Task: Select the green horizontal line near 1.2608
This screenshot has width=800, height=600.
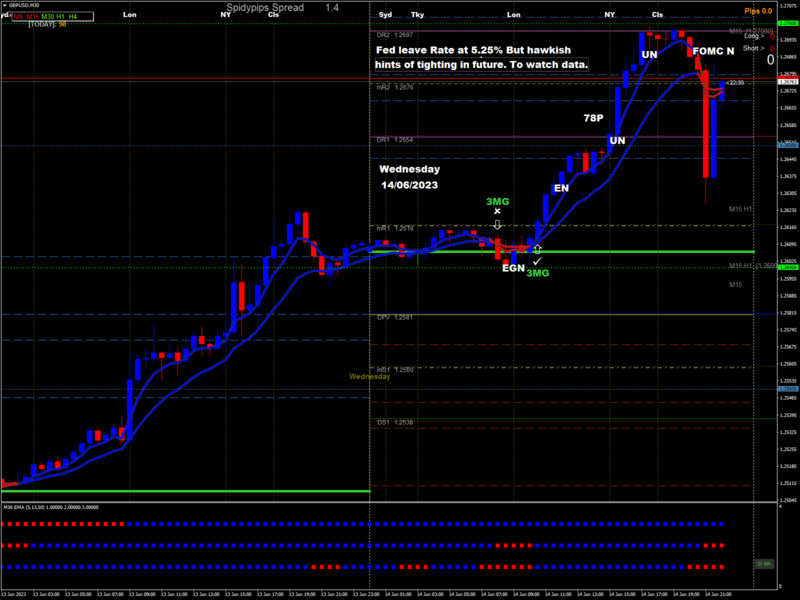Action: pos(563,252)
